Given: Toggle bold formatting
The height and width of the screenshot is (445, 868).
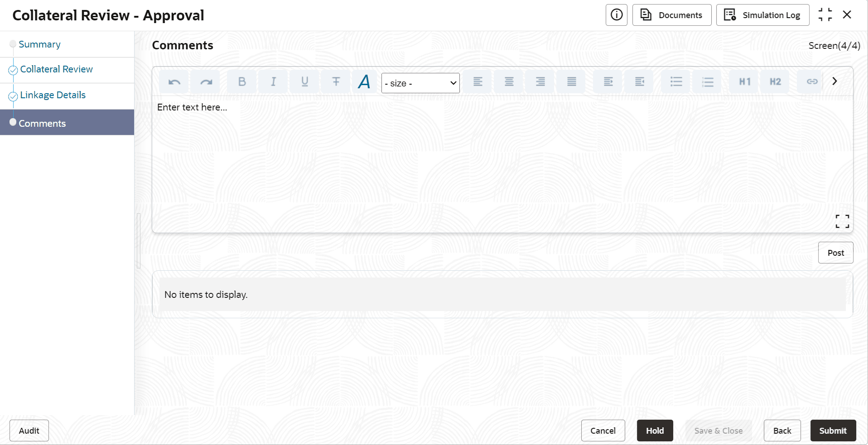Looking at the screenshot, I should (241, 82).
